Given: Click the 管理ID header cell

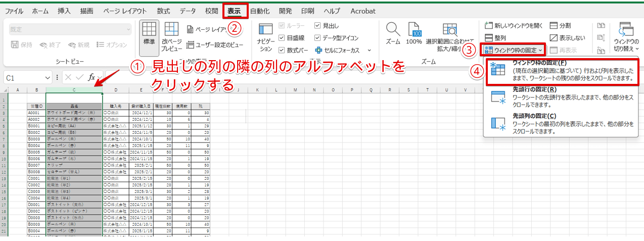Looking at the screenshot, I should click(x=36, y=107).
